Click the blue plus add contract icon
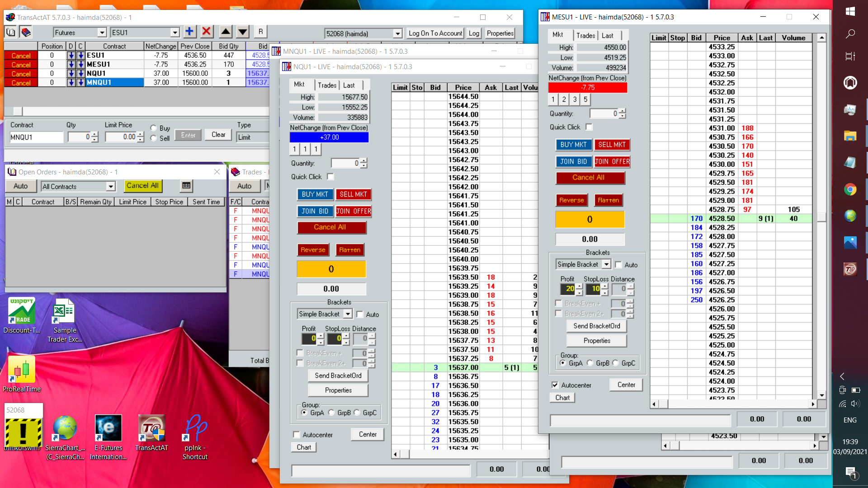868x488 pixels. [x=189, y=32]
